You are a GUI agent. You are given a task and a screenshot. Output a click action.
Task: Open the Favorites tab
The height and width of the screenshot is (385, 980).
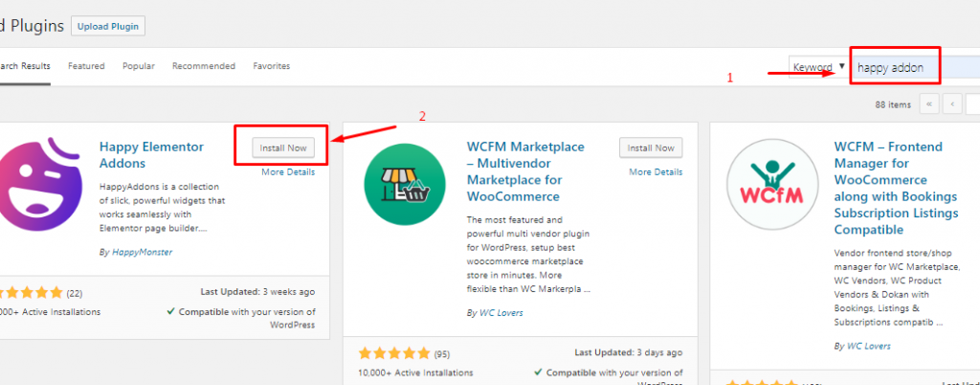coord(271,66)
